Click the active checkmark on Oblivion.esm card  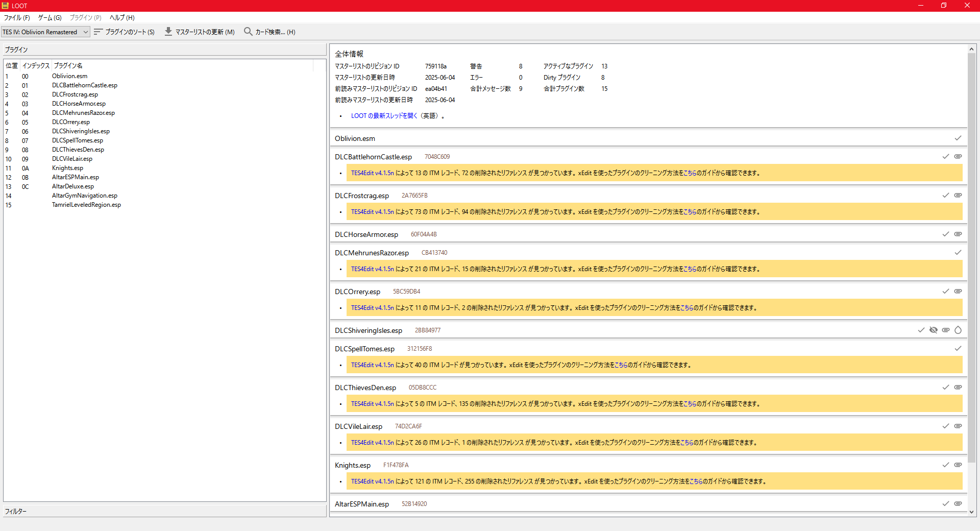(x=958, y=138)
